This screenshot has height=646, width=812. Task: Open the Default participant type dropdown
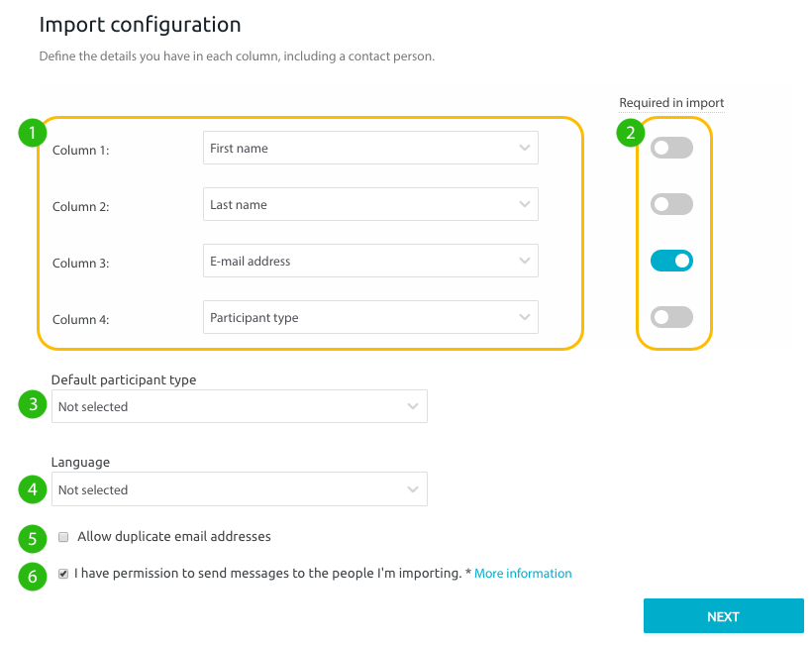click(240, 406)
